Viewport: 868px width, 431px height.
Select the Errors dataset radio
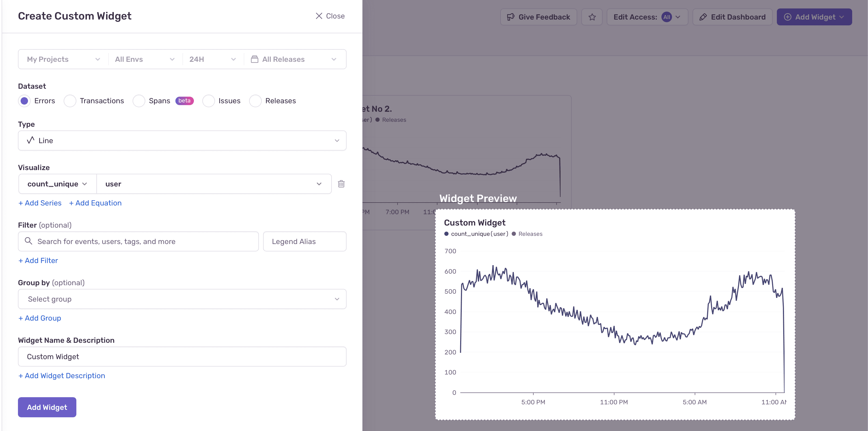(x=24, y=101)
